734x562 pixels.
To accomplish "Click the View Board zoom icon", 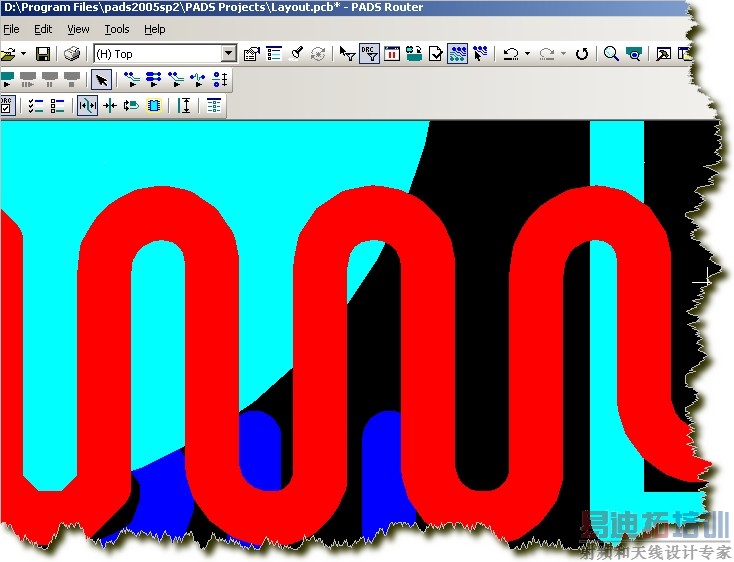I will click(x=634, y=54).
